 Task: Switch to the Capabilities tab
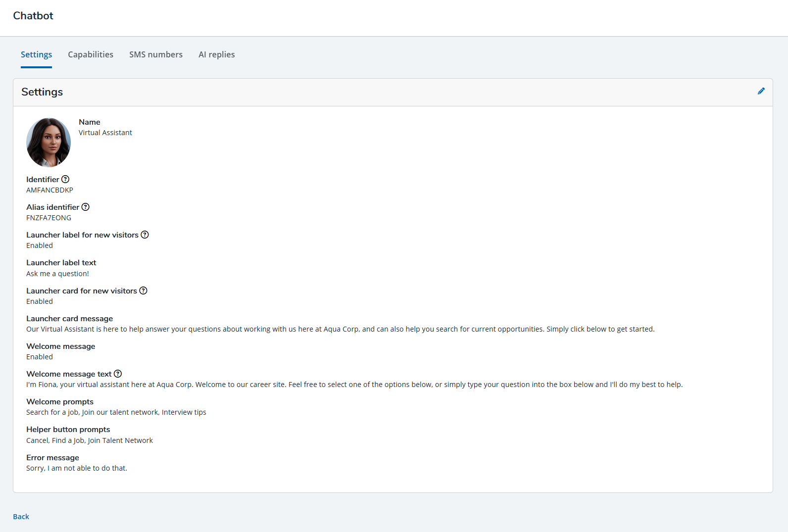click(x=91, y=54)
